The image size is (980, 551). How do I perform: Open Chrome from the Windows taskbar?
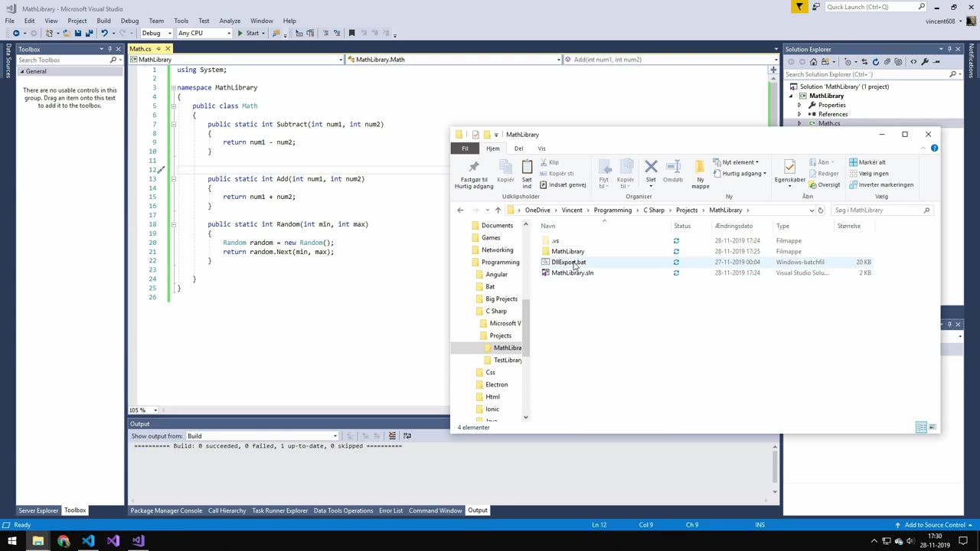[63, 541]
